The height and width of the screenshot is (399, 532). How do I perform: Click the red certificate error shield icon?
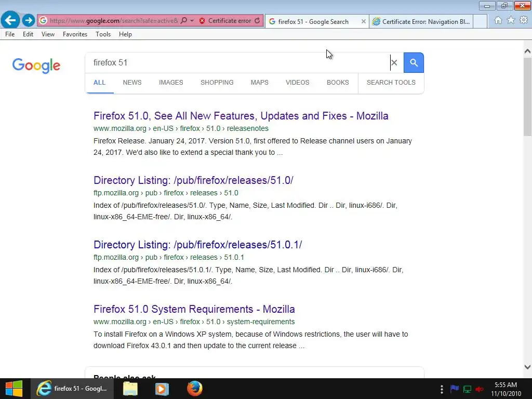click(x=202, y=21)
